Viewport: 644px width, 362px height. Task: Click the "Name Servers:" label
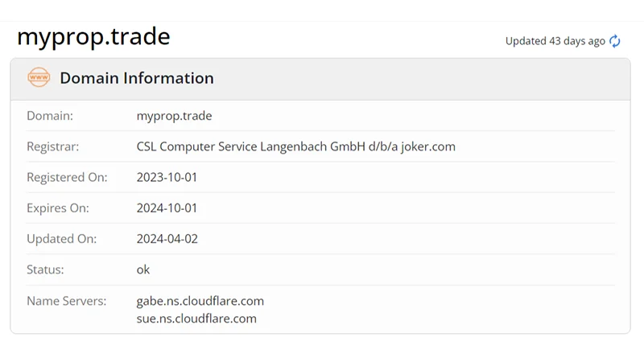[66, 301]
